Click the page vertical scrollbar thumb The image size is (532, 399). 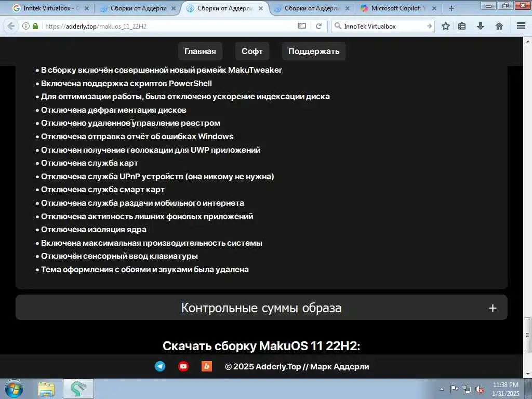[528, 334]
